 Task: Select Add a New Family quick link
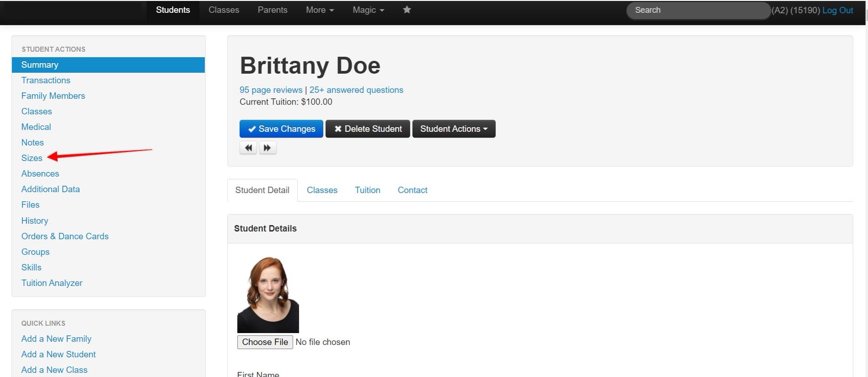coord(56,339)
